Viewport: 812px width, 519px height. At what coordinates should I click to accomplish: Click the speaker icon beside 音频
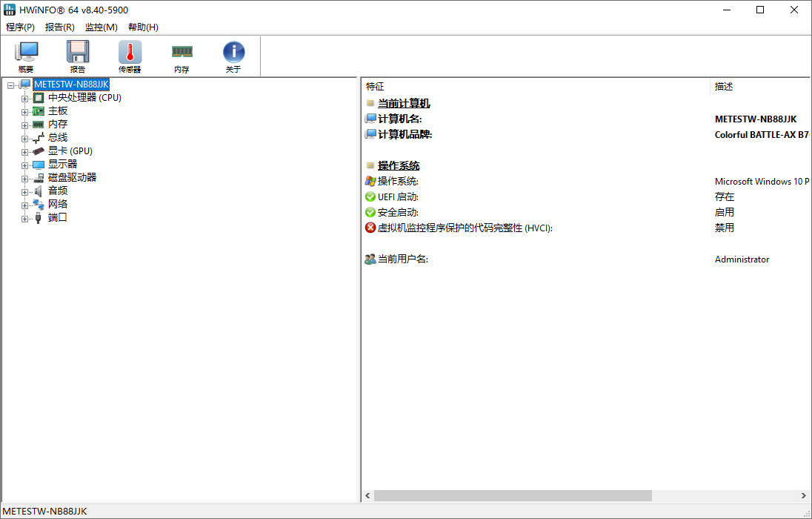[37, 190]
